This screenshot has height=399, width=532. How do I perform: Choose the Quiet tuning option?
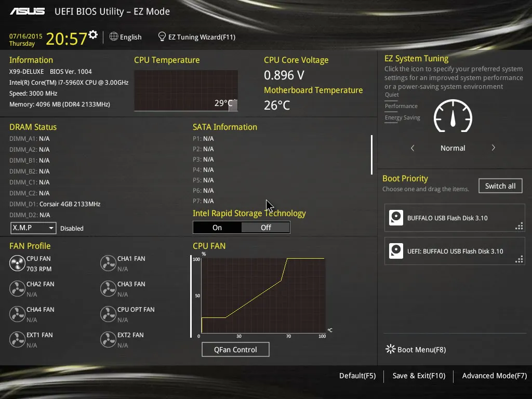tap(392, 95)
